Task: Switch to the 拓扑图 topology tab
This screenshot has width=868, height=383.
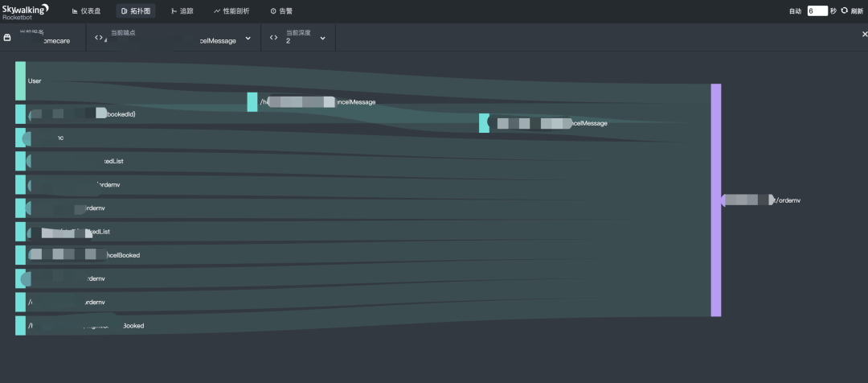Action: 135,11
